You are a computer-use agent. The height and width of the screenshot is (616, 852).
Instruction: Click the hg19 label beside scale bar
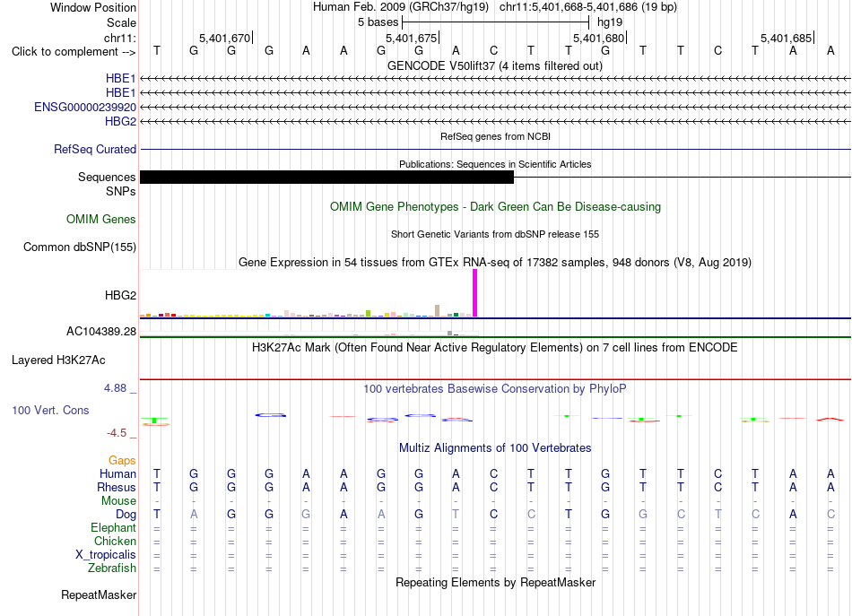click(x=610, y=22)
